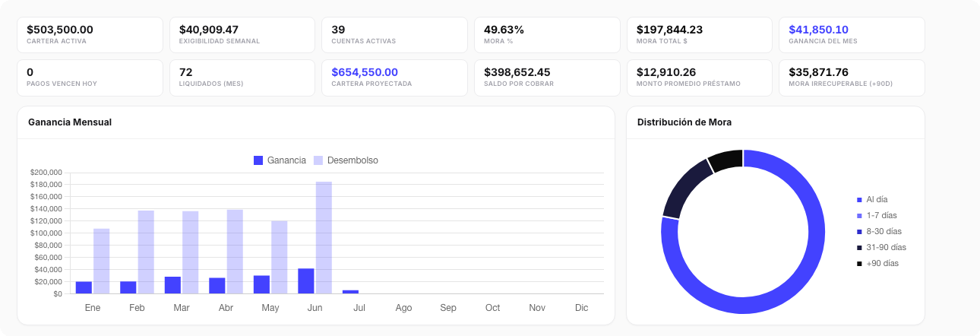The height and width of the screenshot is (336, 980).
Task: Click the Al día color square
Action: tap(859, 199)
